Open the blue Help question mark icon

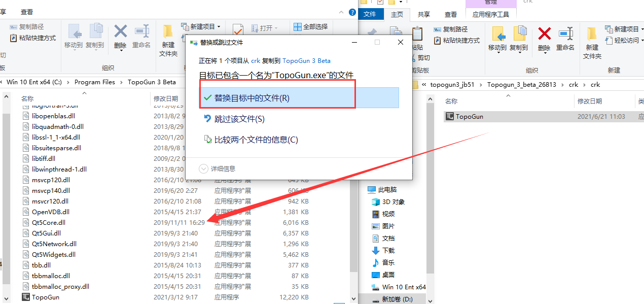coord(352,12)
